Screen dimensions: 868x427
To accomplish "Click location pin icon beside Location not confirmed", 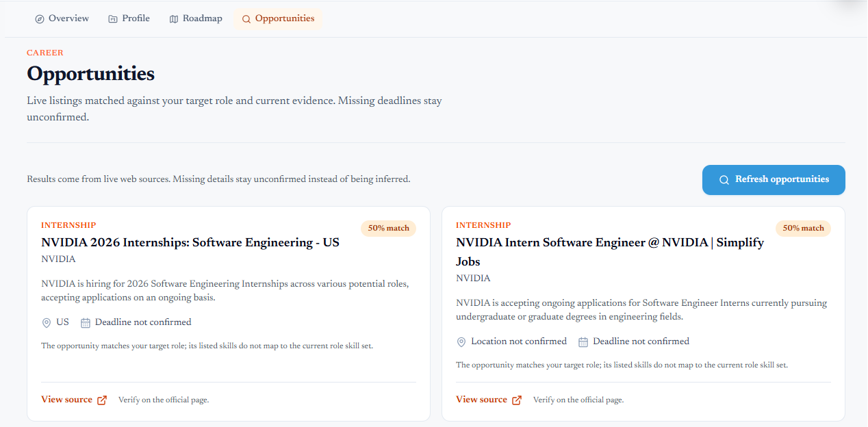I will tap(461, 342).
